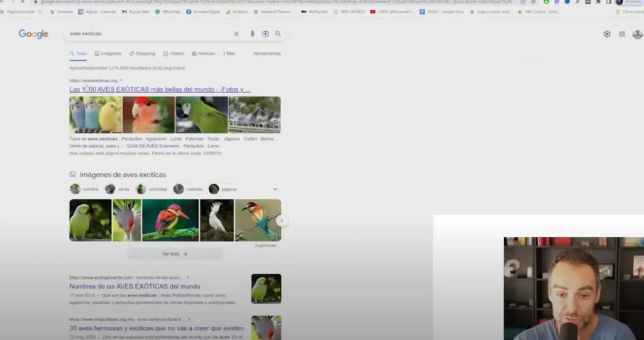Screen dimensions: 644x340
Task: Open the Overview bookmark
Action: pyautogui.click(x=61, y=12)
